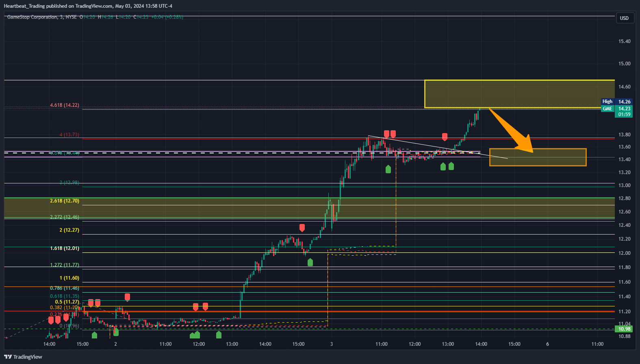Click the single red marker right of 13:00 above 13.73
This screenshot has height=364, width=640.
pos(445,137)
